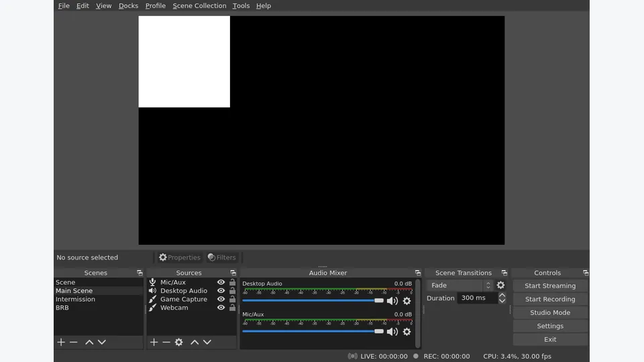The height and width of the screenshot is (362, 644).
Task: Select the 'Intermission' scene
Action: tap(99, 299)
